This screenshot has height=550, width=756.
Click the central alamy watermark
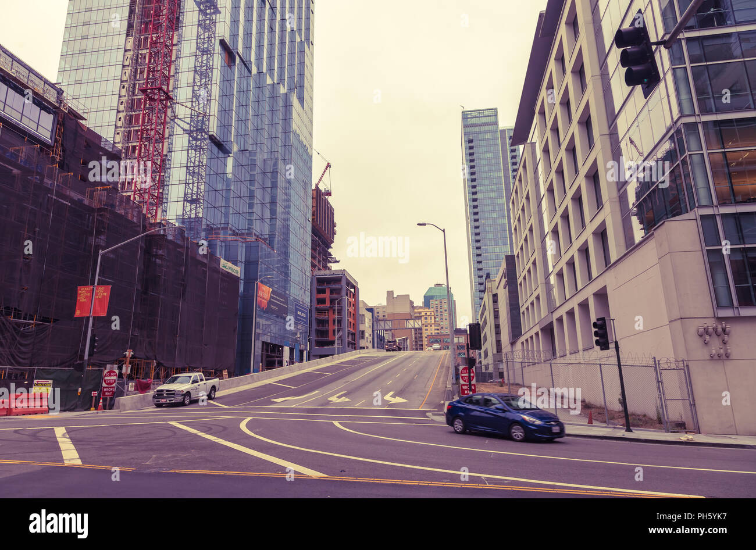tap(378, 248)
